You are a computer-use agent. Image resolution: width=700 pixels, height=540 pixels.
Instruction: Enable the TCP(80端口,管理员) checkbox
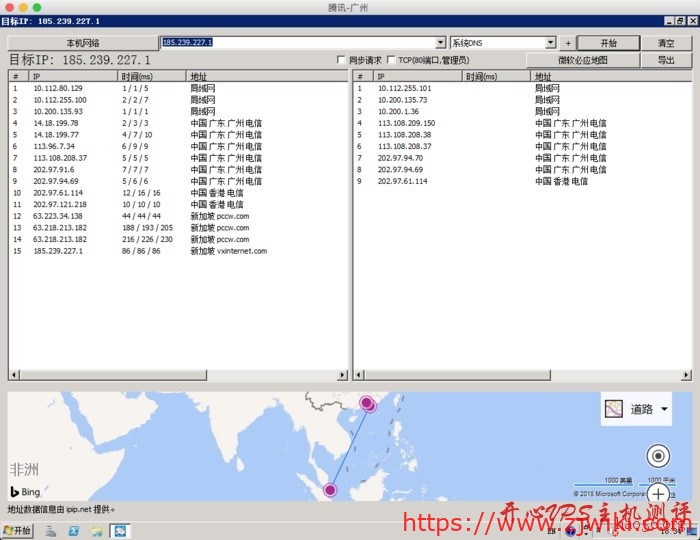[391, 60]
